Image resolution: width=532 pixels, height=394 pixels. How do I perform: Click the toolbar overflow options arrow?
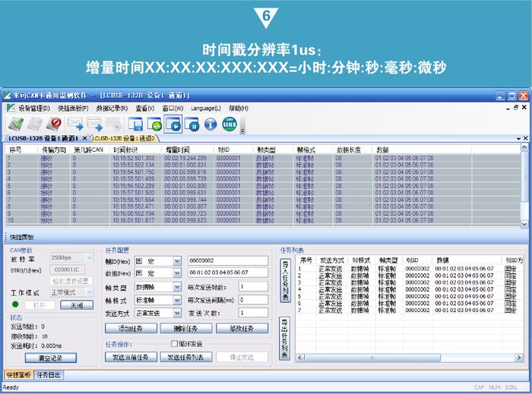click(242, 131)
